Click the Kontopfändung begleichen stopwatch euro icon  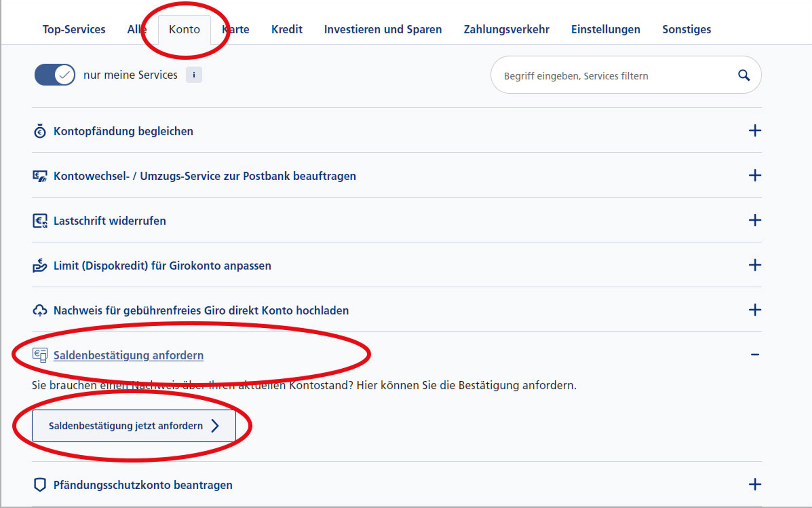pos(40,131)
